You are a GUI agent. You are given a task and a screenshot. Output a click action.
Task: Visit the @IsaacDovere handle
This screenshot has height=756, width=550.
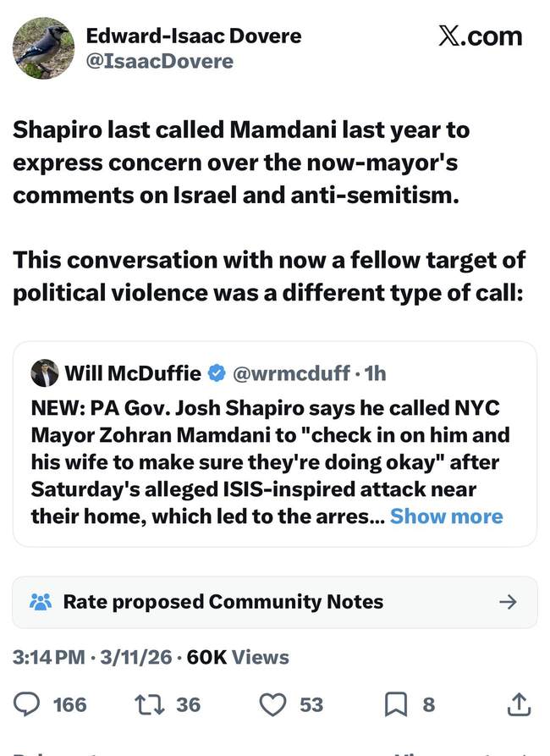pyautogui.click(x=160, y=62)
